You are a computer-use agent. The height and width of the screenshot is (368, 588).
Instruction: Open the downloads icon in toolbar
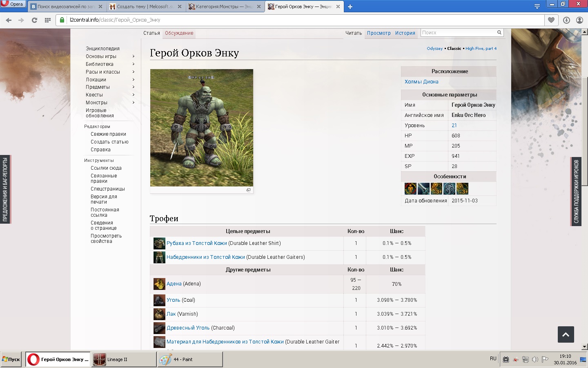pyautogui.click(x=566, y=20)
